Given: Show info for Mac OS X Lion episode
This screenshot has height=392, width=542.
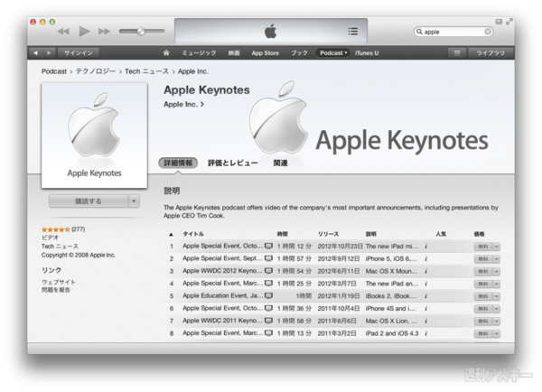Looking at the screenshot, I should (425, 322).
